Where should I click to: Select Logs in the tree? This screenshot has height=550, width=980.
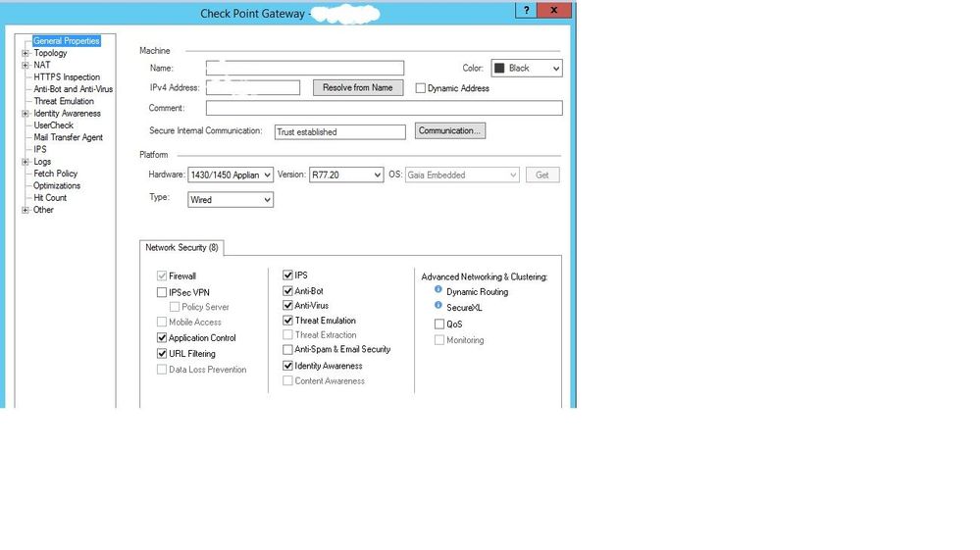(42, 162)
